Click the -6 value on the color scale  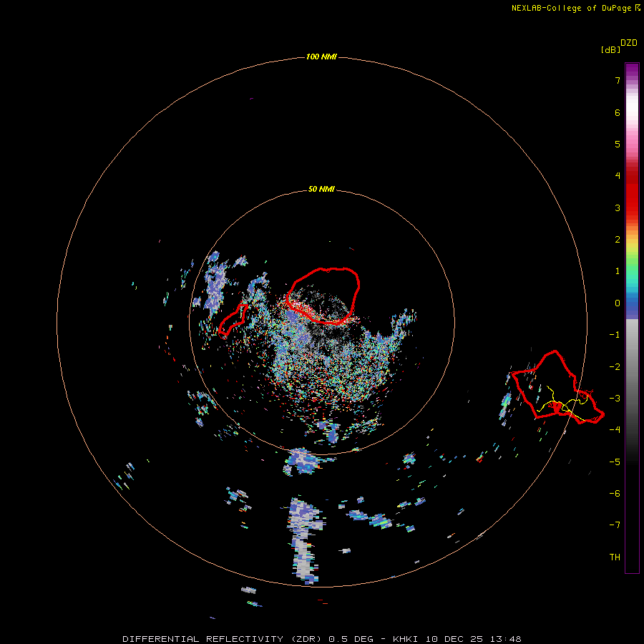(615, 494)
